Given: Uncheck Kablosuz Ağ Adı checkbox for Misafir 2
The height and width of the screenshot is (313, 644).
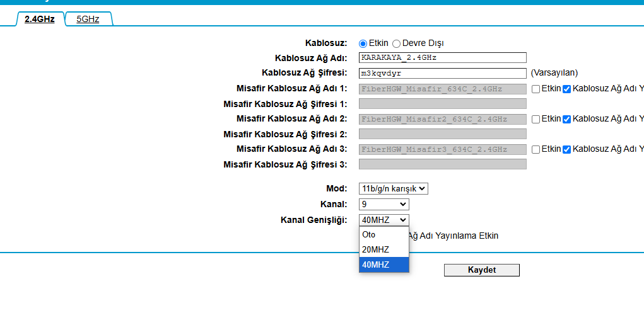Looking at the screenshot, I should tap(567, 120).
